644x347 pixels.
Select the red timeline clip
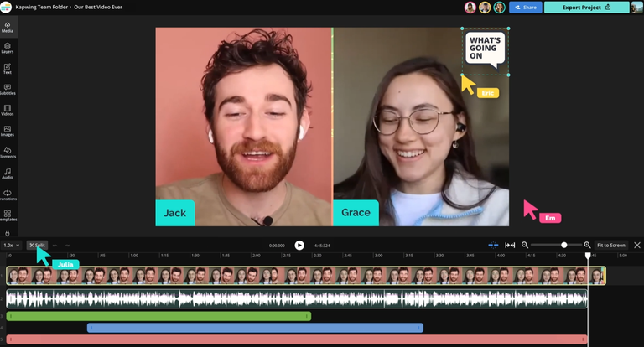[297, 339]
